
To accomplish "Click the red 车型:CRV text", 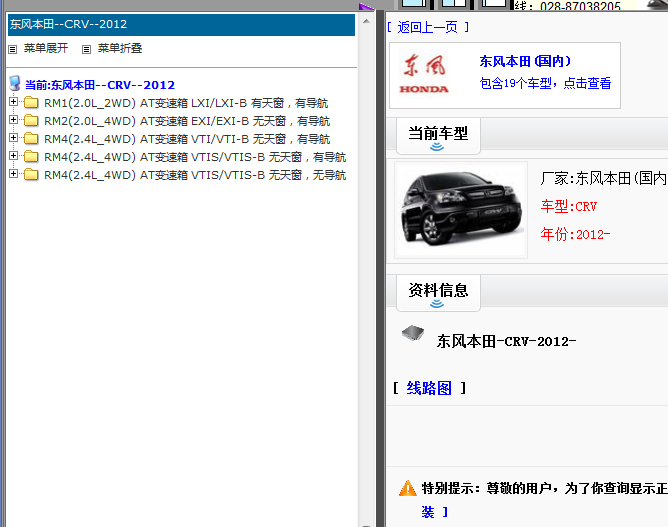I will [x=569, y=207].
